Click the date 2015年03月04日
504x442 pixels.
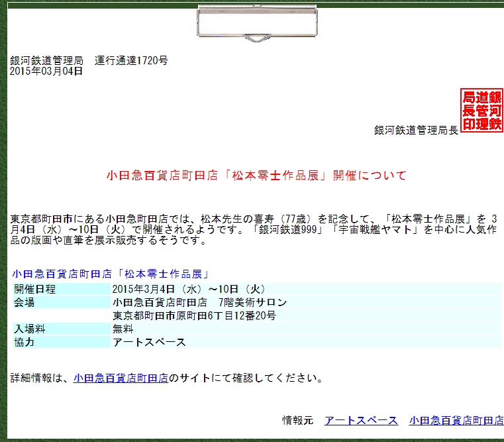pyautogui.click(x=46, y=71)
